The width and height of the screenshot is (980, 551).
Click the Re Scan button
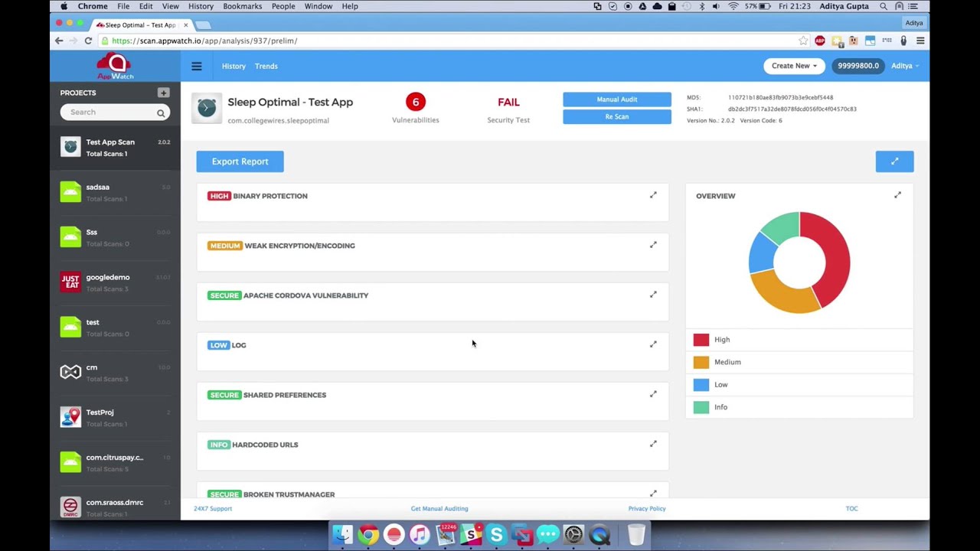(617, 116)
